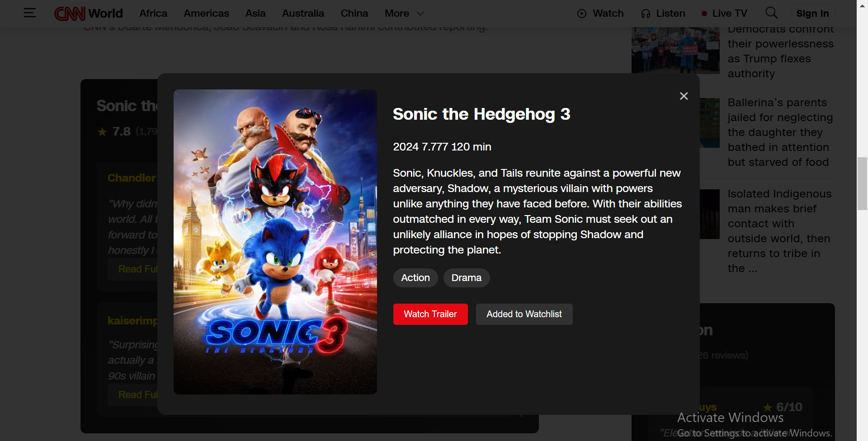Viewport: 868px width, 441px height.
Task: Expand the More dropdown chevron
Action: click(420, 14)
